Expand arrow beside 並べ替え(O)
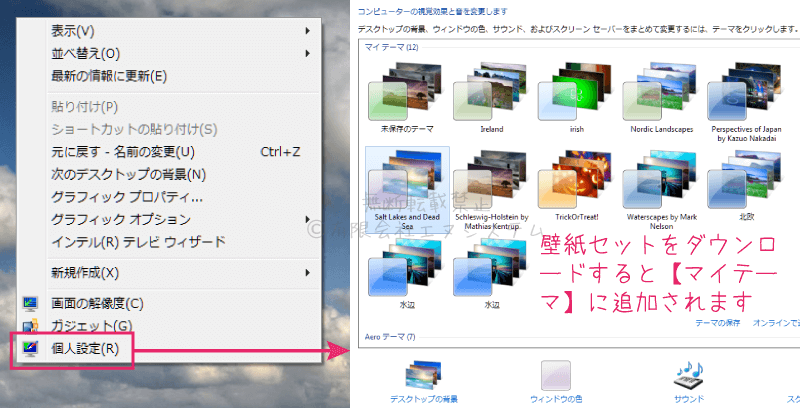 [x=308, y=54]
